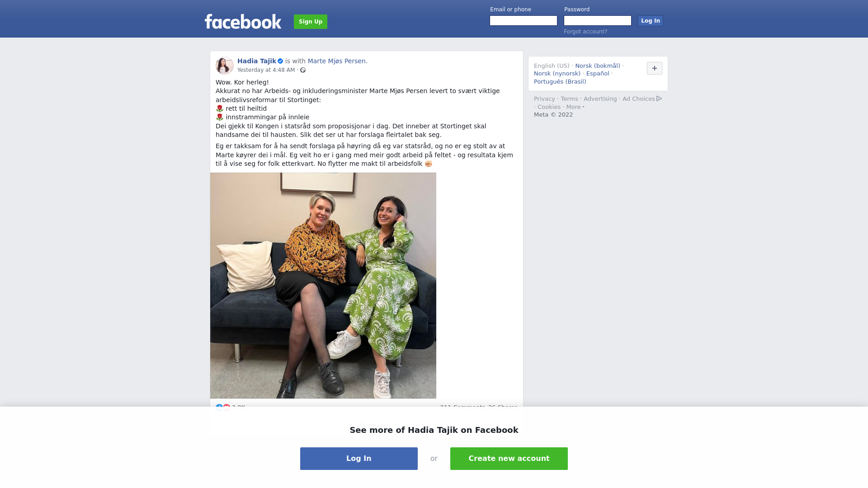This screenshot has width=868, height=488.
Task: Open the plus button for more languages
Action: point(654,68)
